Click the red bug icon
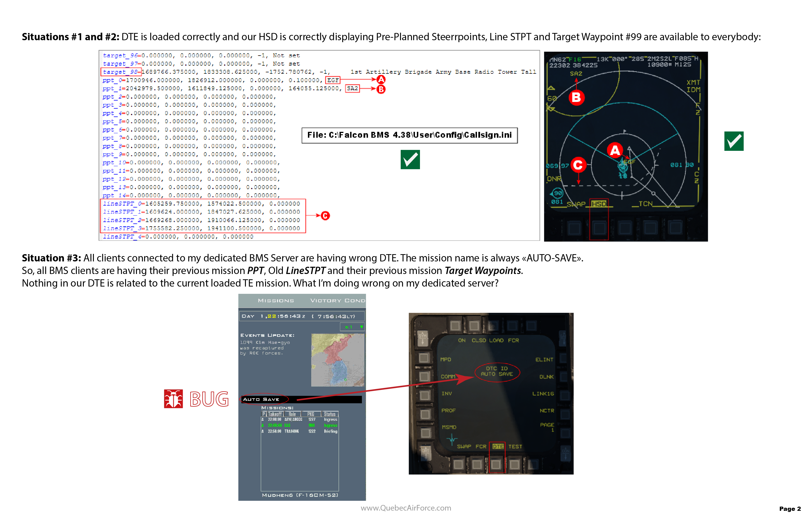Viewport: 812px width, 522px height. pyautogui.click(x=174, y=399)
